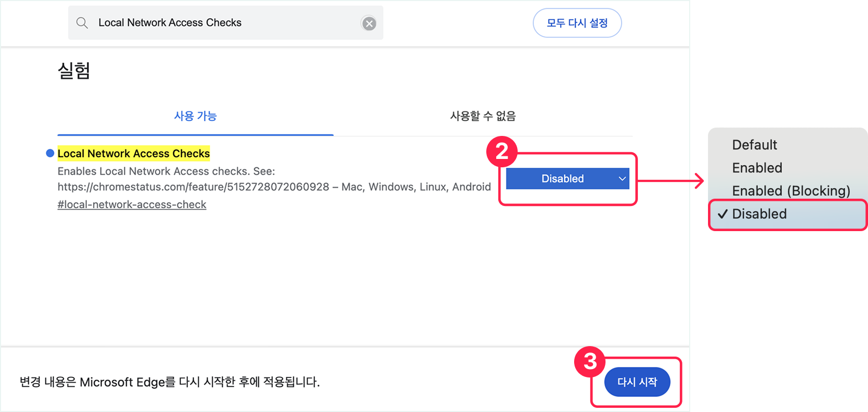Select Enabled (Blocking) from the list
The height and width of the screenshot is (412, 868).
[x=791, y=191]
